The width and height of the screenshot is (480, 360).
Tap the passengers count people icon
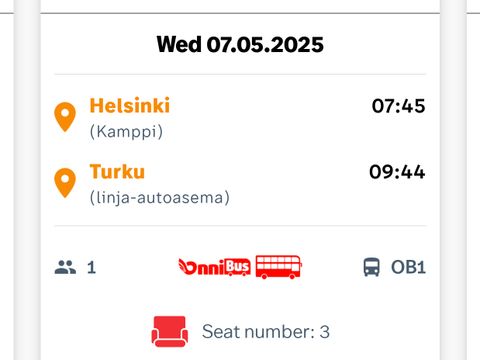[65, 267]
